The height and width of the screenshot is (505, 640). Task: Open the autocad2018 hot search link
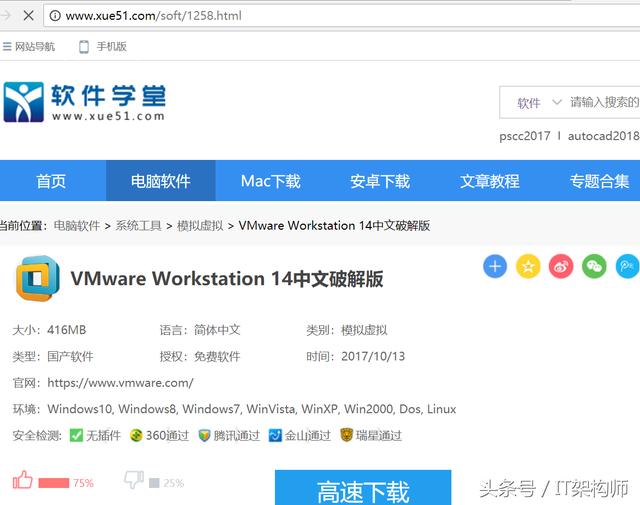click(x=604, y=136)
